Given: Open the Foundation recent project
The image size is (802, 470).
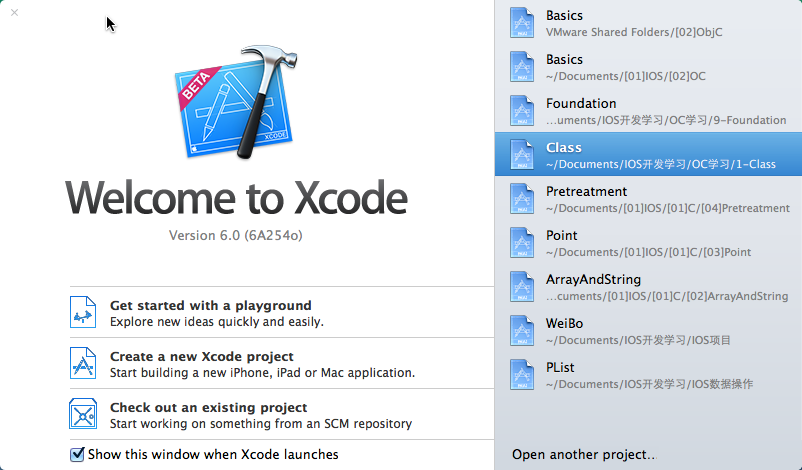Looking at the screenshot, I should pyautogui.click(x=648, y=110).
